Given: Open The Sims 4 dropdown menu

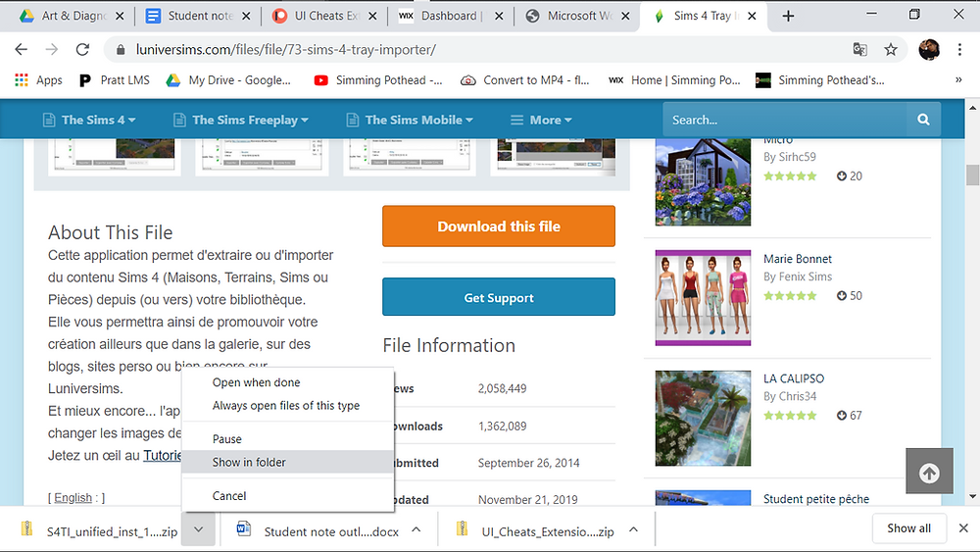Looking at the screenshot, I should [x=89, y=120].
